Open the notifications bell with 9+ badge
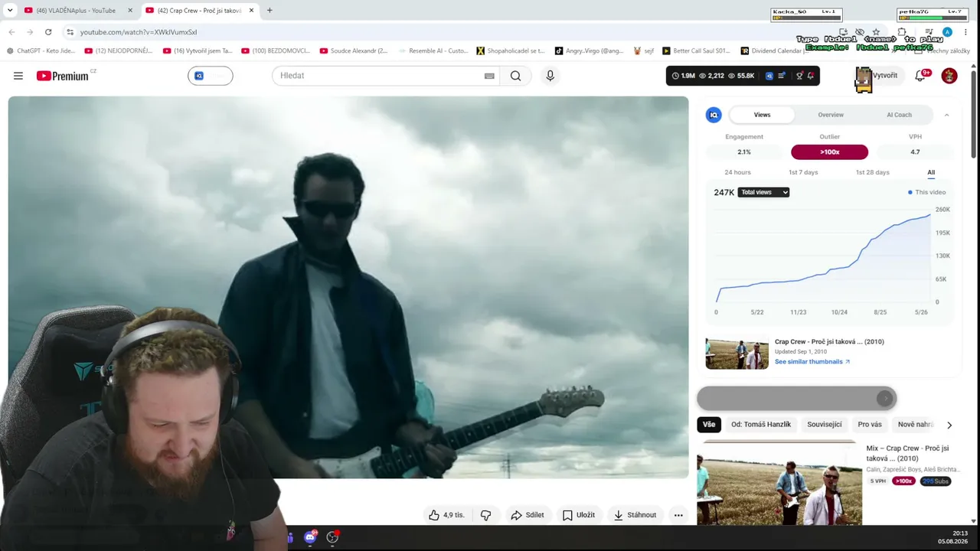Viewport: 980px width, 551px height. pyautogui.click(x=921, y=75)
